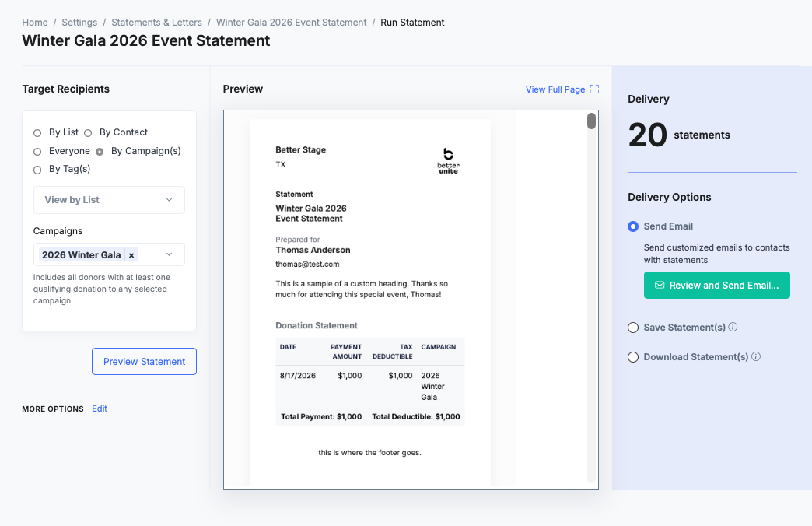Image resolution: width=812 pixels, height=526 pixels.
Task: Click the preview pane scrollbar thumb
Action: pos(591,121)
